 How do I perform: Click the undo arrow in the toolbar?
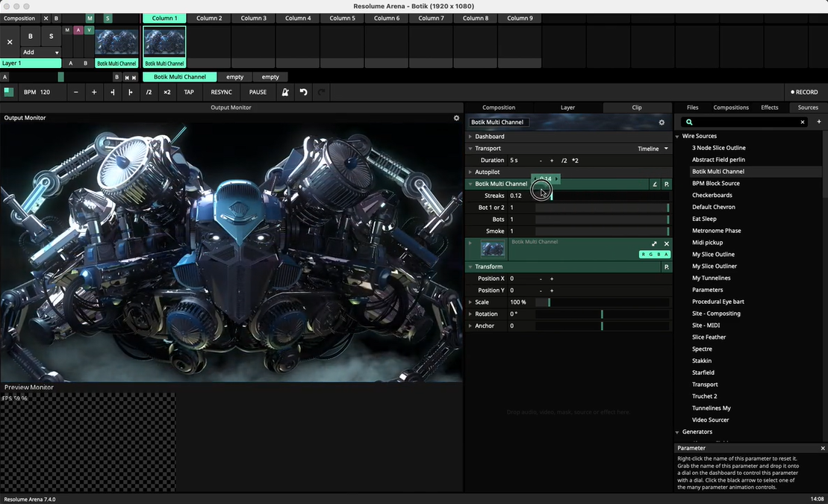303,93
